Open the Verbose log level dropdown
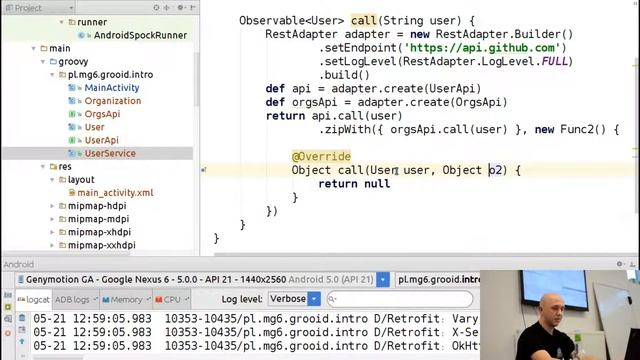Screen dimensions: 640x360 (x=294, y=299)
